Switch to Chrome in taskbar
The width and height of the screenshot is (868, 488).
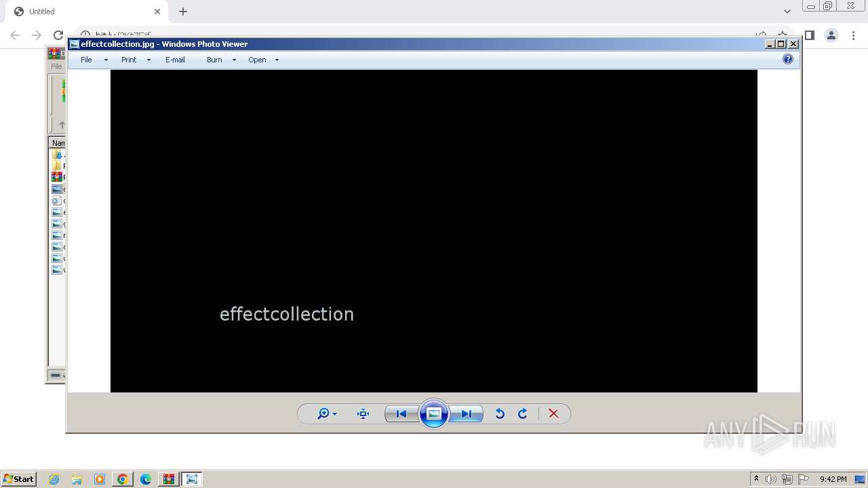pos(123,479)
